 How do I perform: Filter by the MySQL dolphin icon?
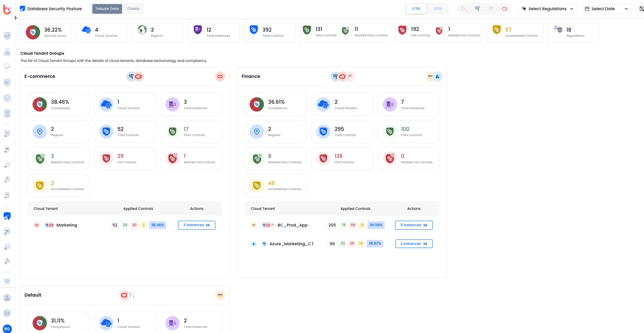pyautogui.click(x=464, y=9)
